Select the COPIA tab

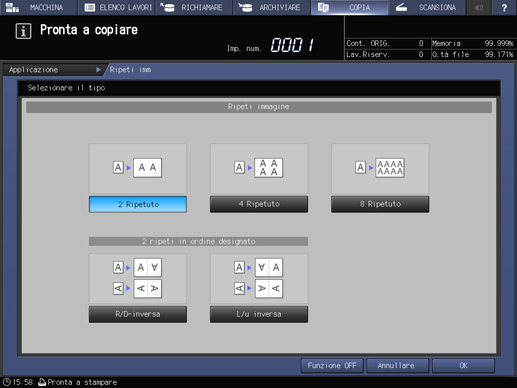point(349,7)
